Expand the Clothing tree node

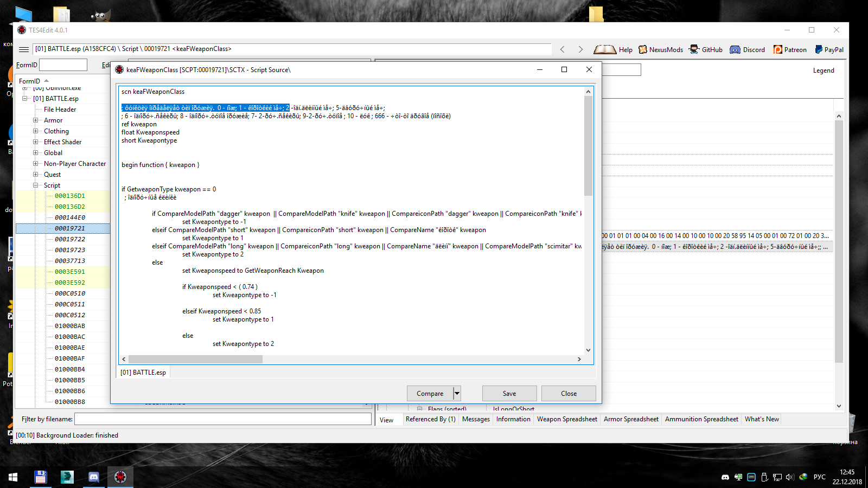(x=36, y=131)
